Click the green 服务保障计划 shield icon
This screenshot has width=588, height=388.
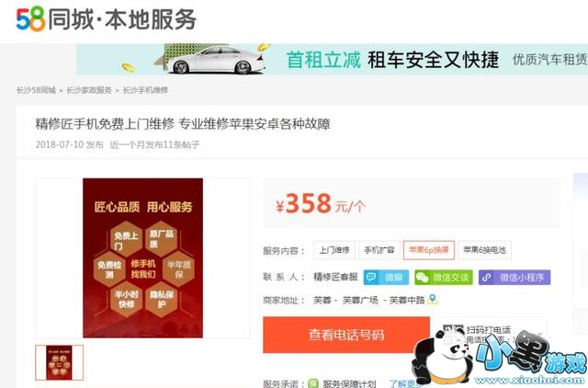tap(313, 383)
